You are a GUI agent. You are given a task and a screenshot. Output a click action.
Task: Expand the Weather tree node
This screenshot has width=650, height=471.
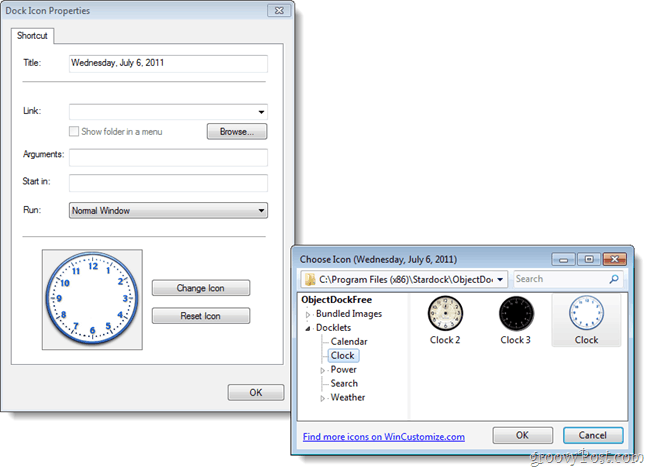click(x=323, y=398)
